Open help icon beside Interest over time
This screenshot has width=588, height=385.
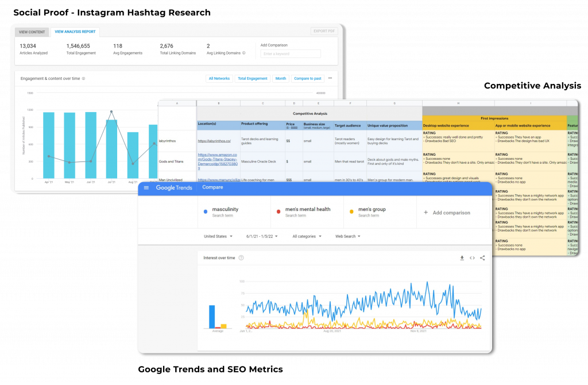click(x=241, y=258)
